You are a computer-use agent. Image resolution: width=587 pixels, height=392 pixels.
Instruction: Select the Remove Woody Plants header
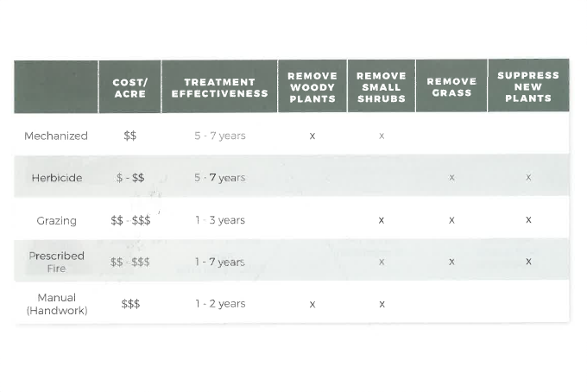(x=312, y=87)
